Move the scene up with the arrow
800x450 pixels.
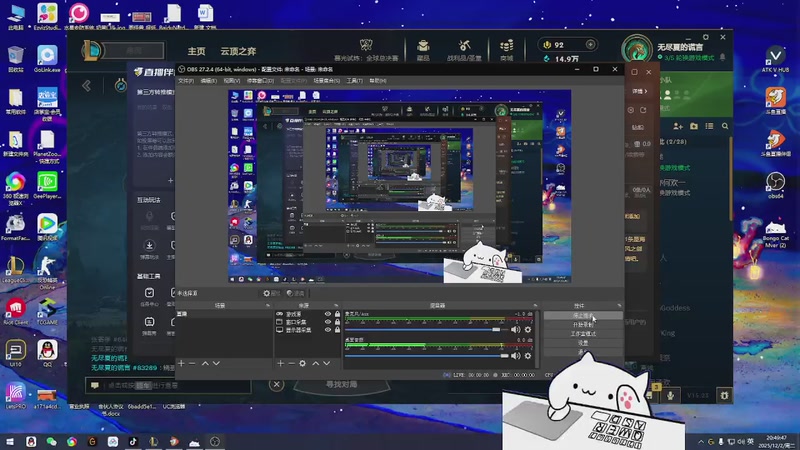pyautogui.click(x=205, y=363)
